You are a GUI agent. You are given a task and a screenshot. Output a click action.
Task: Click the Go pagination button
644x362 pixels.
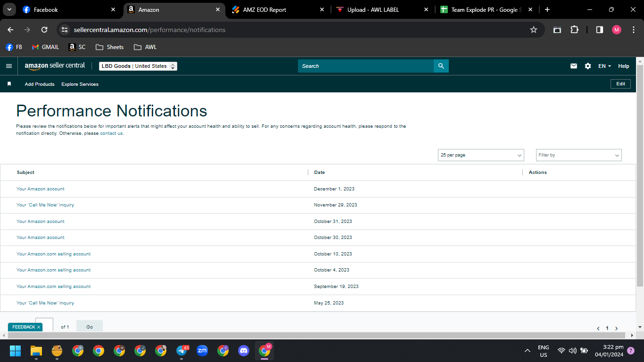click(90, 327)
